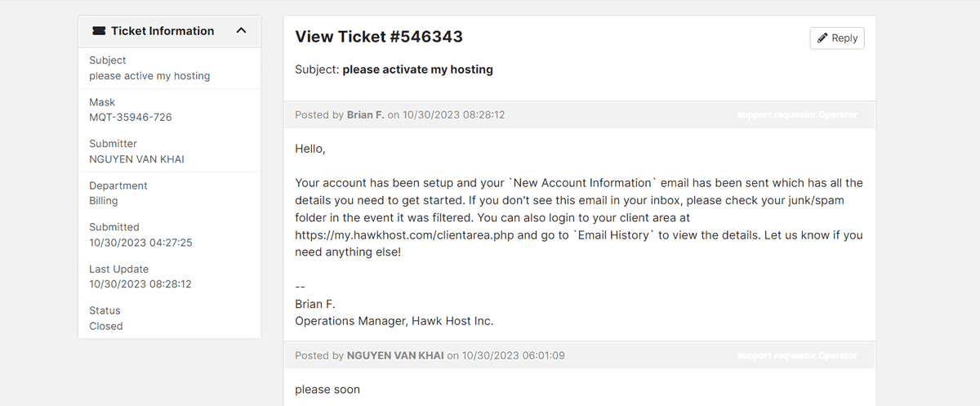Click the Billing department value
Screen dimensions: 980x406
pos(104,200)
